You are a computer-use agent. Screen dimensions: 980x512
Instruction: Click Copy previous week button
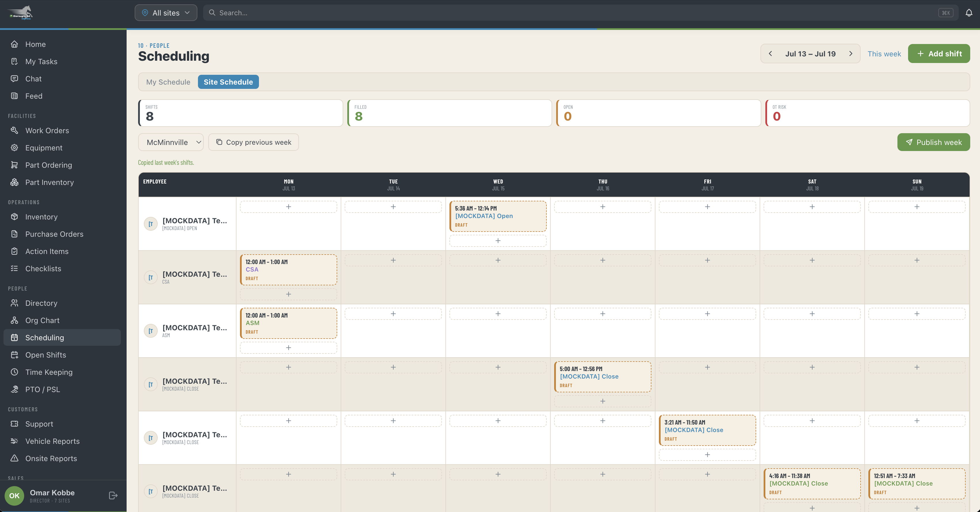pyautogui.click(x=253, y=142)
